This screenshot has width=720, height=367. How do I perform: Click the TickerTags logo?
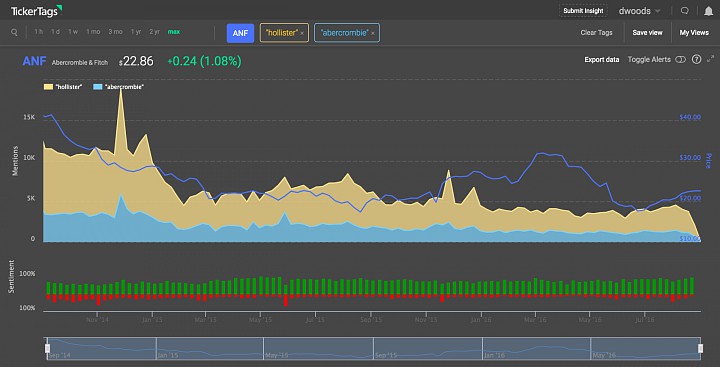point(37,11)
